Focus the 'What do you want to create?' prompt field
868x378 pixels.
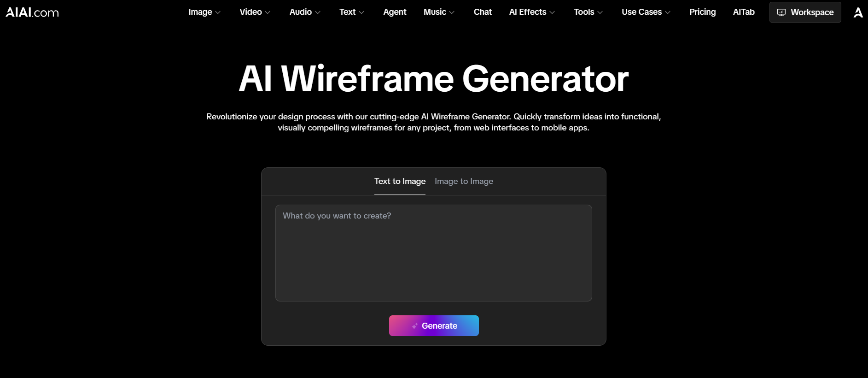[x=434, y=253]
